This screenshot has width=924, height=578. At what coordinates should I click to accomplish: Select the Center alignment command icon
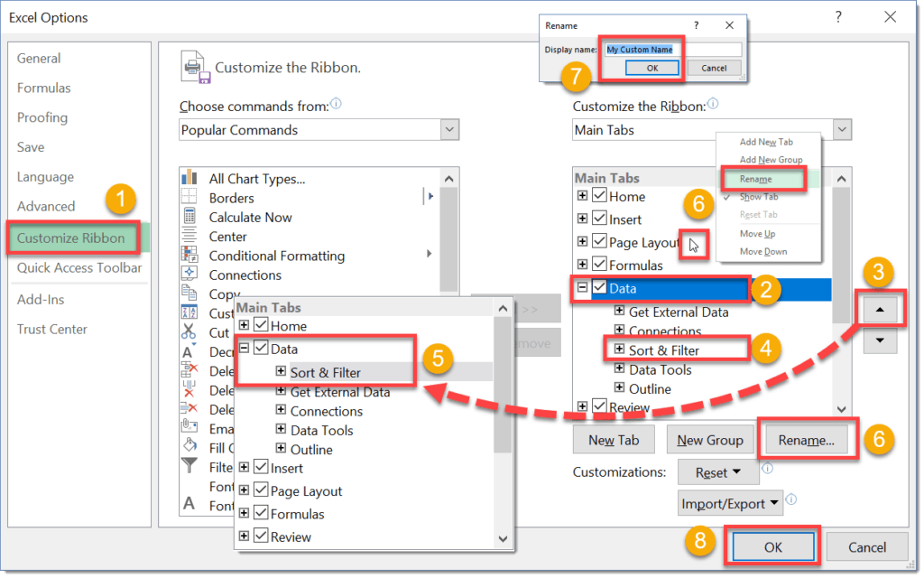(189, 236)
